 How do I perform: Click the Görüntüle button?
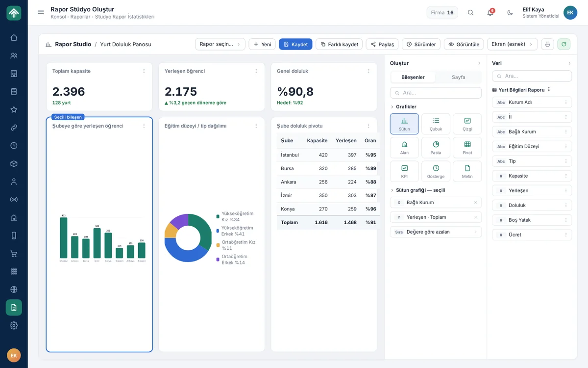(464, 44)
